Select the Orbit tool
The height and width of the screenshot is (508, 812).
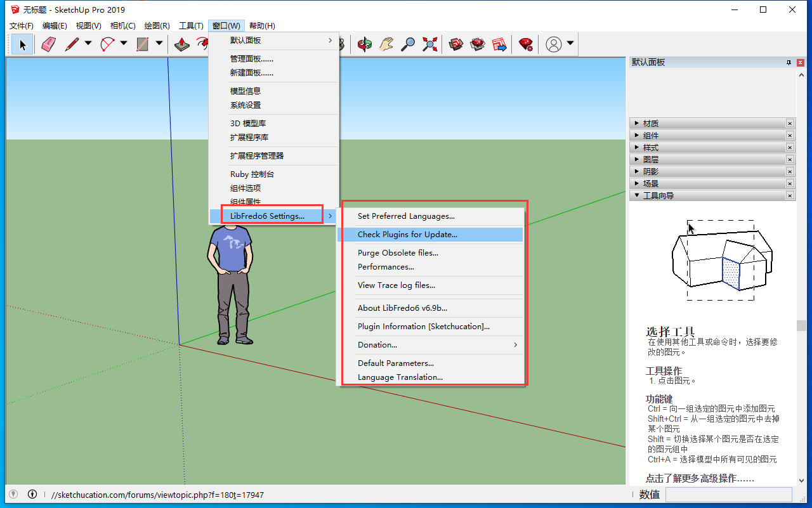[365, 44]
